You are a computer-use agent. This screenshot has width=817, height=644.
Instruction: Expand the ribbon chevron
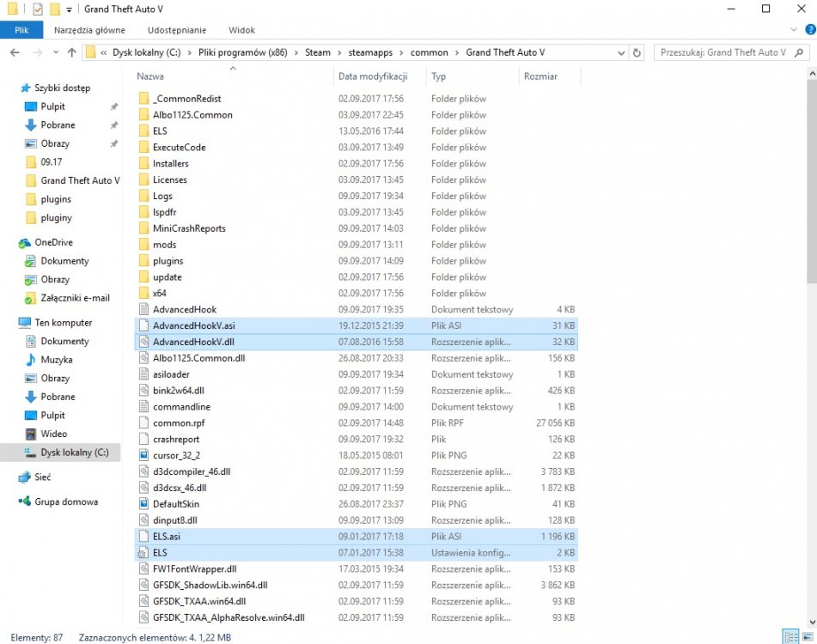click(794, 30)
